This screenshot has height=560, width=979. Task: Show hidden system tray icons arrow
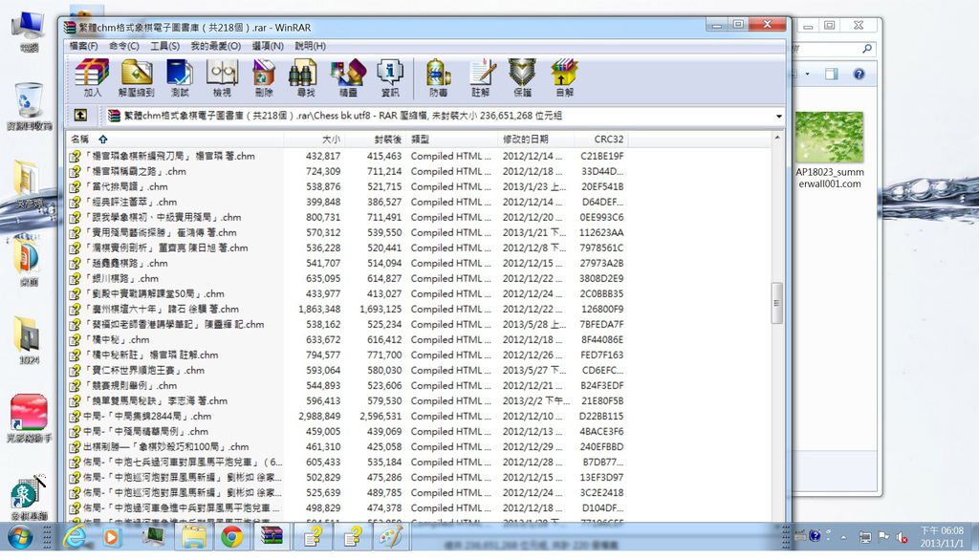pyautogui.click(x=843, y=537)
